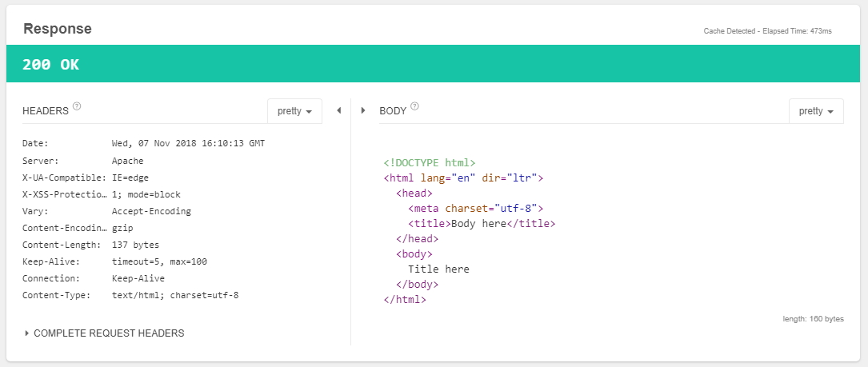Click the title tag line in body

coord(481,224)
